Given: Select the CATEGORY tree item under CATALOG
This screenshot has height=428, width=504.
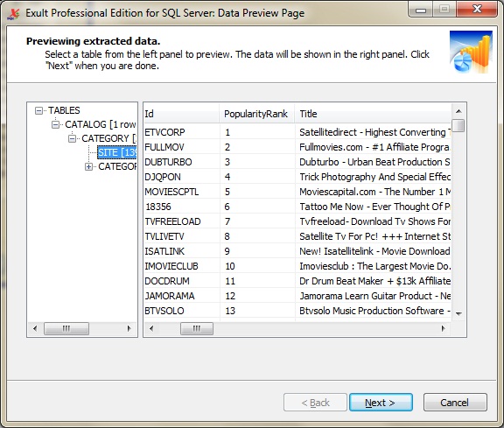Looking at the screenshot, I should pos(109,138).
